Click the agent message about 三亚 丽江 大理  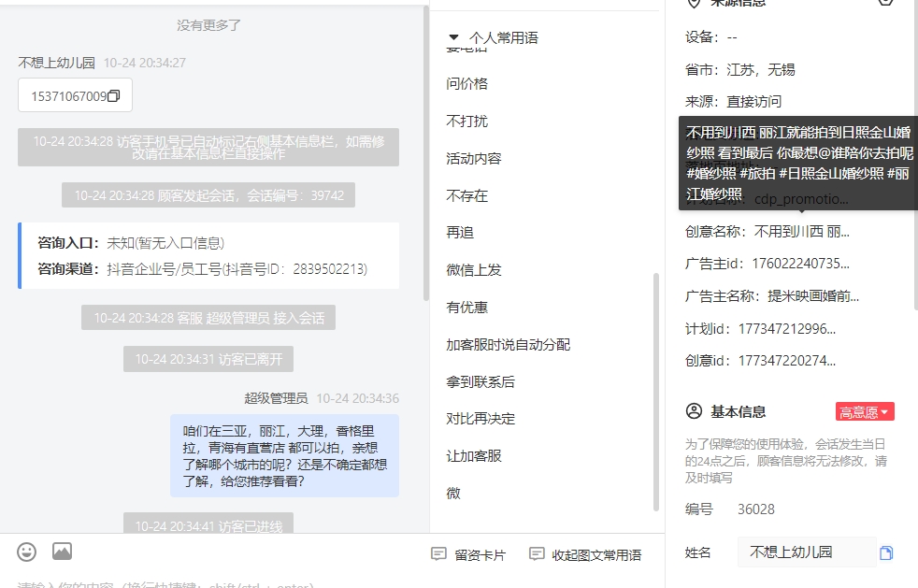pos(284,455)
